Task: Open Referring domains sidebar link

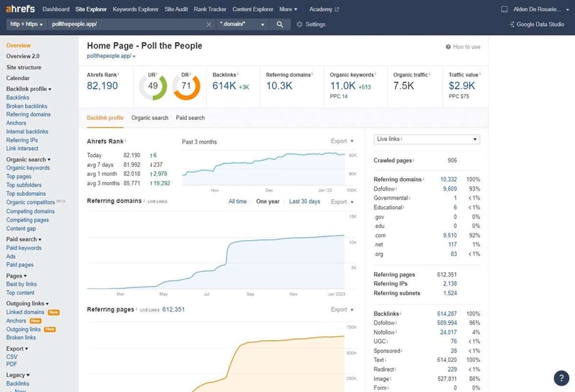Action: click(28, 114)
